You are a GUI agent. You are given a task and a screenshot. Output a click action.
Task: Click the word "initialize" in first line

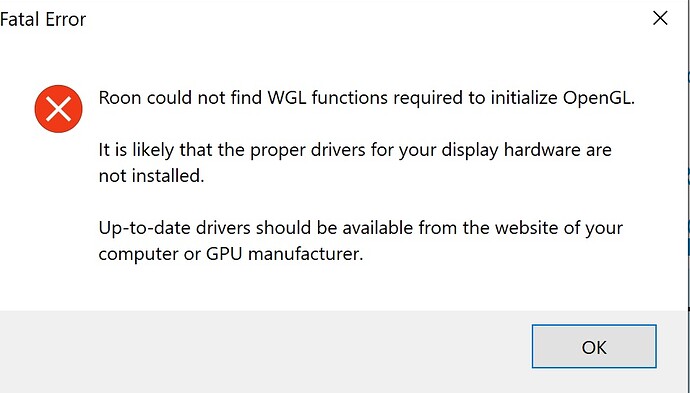(x=524, y=98)
